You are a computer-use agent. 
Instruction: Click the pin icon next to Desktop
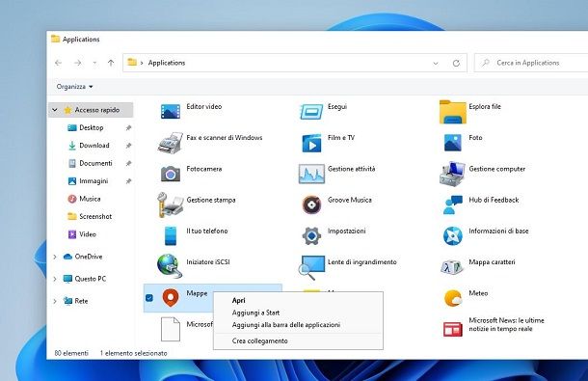(128, 128)
